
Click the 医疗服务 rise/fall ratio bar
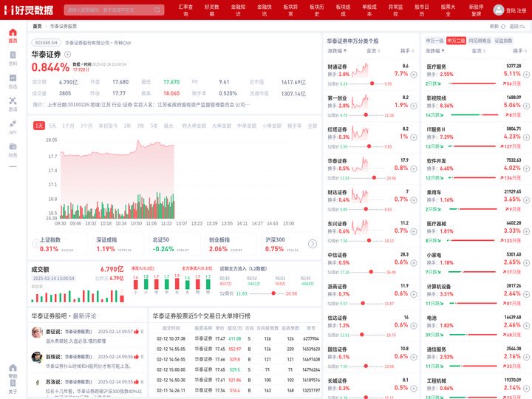[472, 83]
